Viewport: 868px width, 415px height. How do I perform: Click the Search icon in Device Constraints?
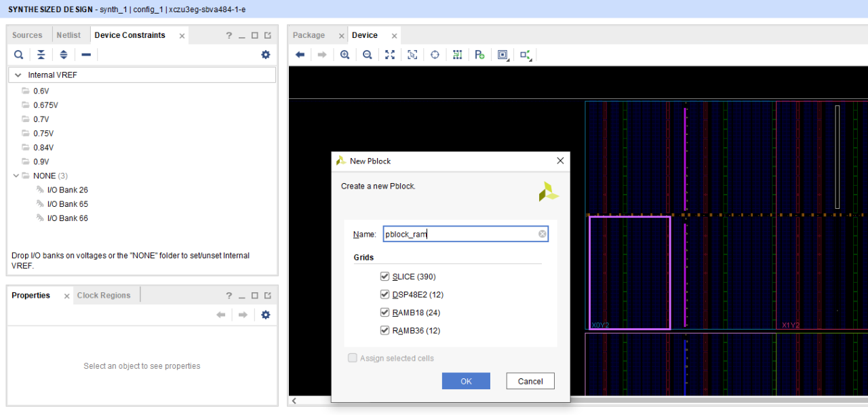coord(19,55)
